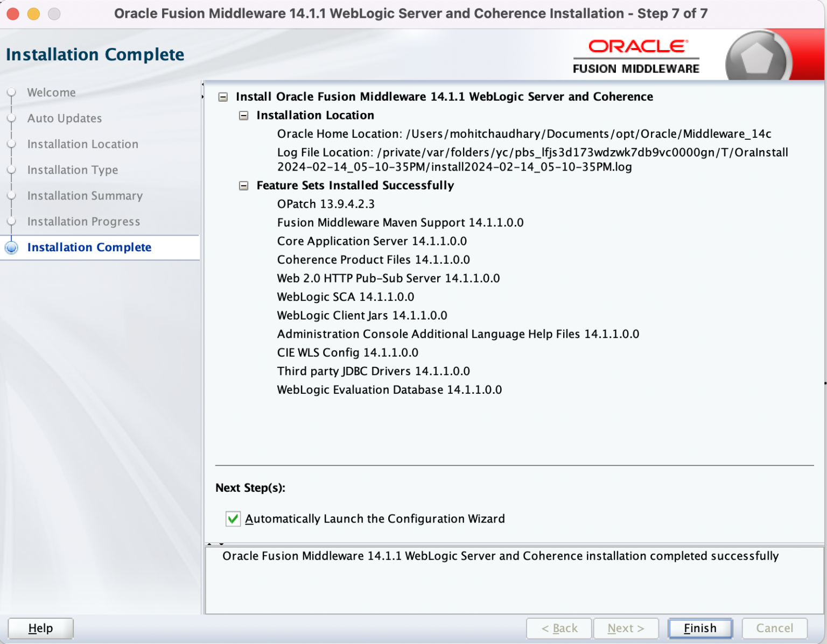
Task: Select the Installation Location sidebar step
Action: [82, 144]
